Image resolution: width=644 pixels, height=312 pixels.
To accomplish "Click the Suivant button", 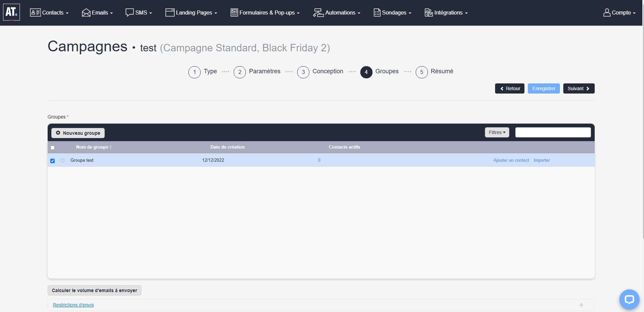I will coord(578,88).
